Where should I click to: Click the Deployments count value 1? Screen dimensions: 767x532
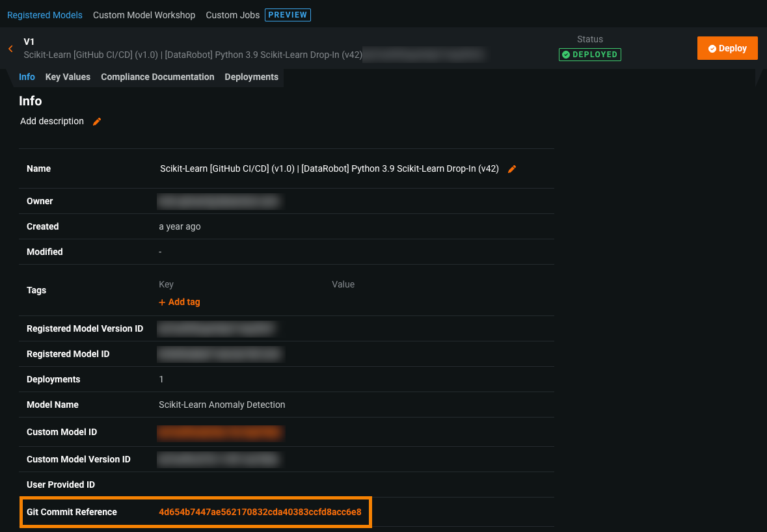point(161,379)
